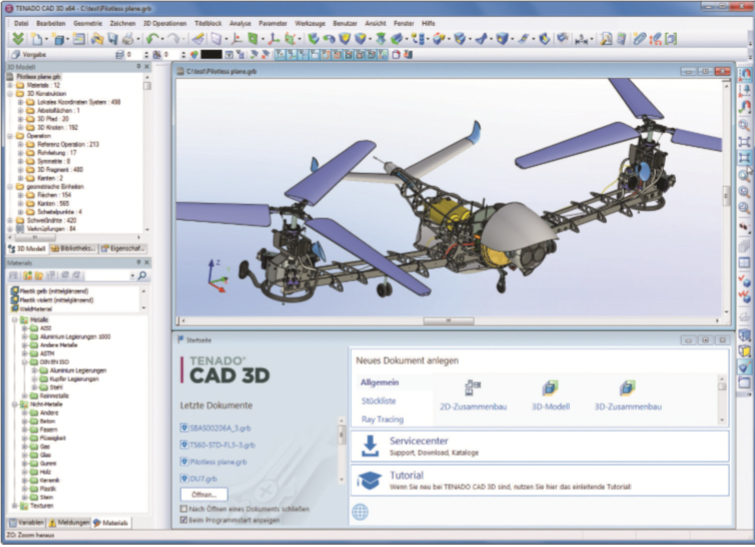Expand the Materials : 12 tree node
Image resolution: width=755 pixels, height=547 pixels.
tap(10, 85)
